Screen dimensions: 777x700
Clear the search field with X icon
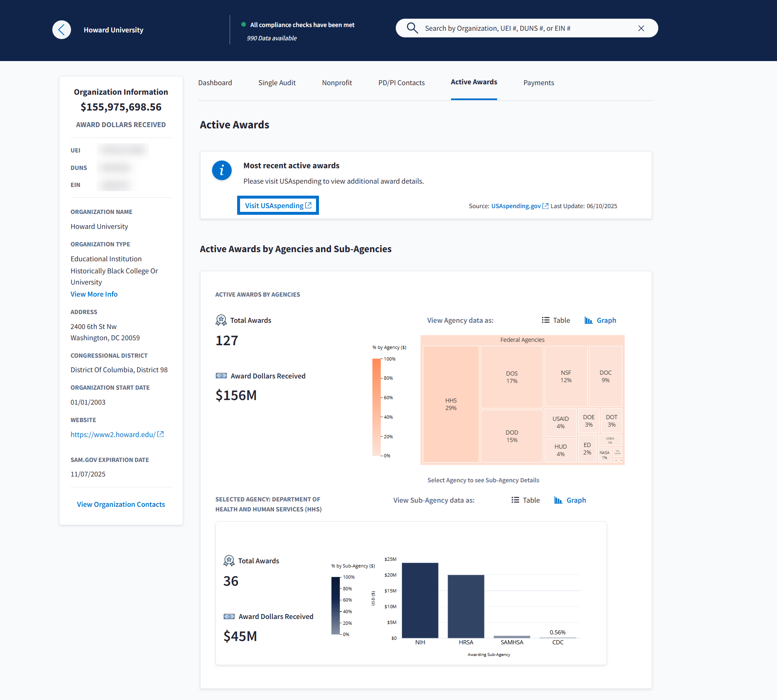click(641, 28)
